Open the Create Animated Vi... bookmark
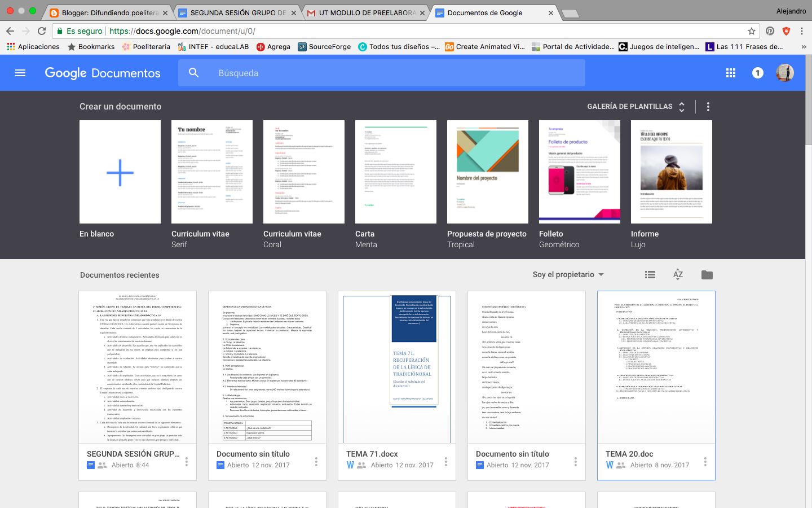Image resolution: width=812 pixels, height=508 pixels. pyautogui.click(x=485, y=47)
